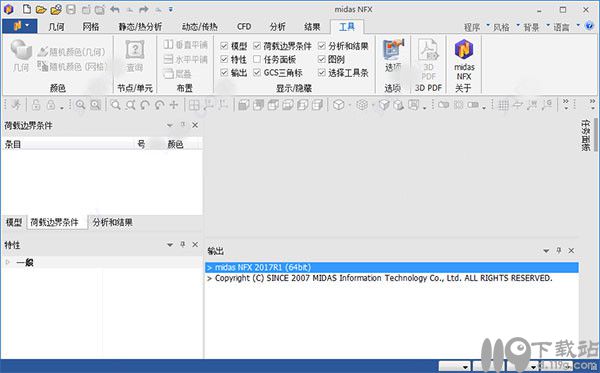The width and height of the screenshot is (600, 373).
Task: Click the first cube view orientation icon
Action: (x=244, y=104)
